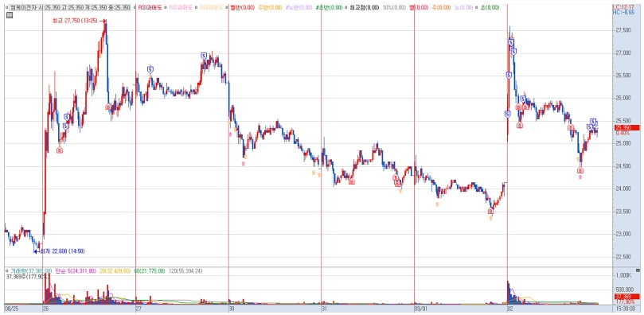Open the data table icon below the title

coord(10,15)
